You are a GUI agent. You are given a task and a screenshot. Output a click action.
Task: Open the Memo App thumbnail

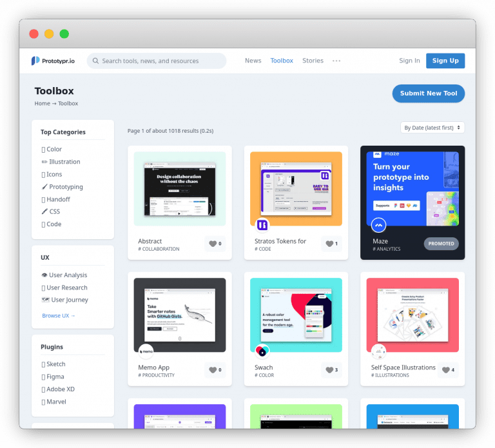[x=180, y=315]
